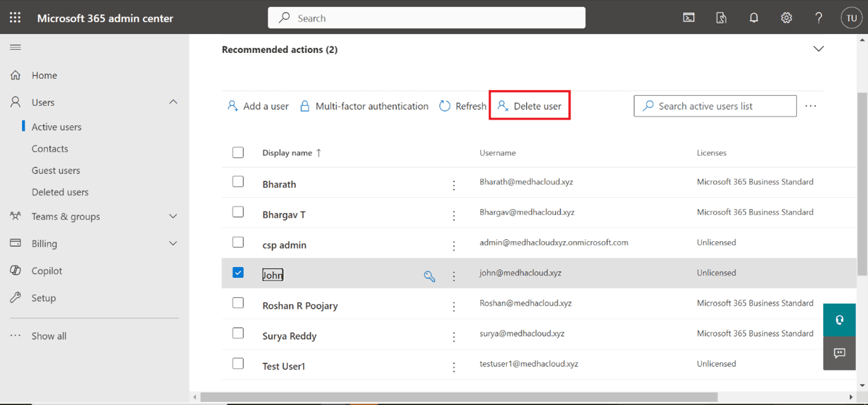Click the notifications bell icon
This screenshot has height=405, width=868.
point(753,17)
